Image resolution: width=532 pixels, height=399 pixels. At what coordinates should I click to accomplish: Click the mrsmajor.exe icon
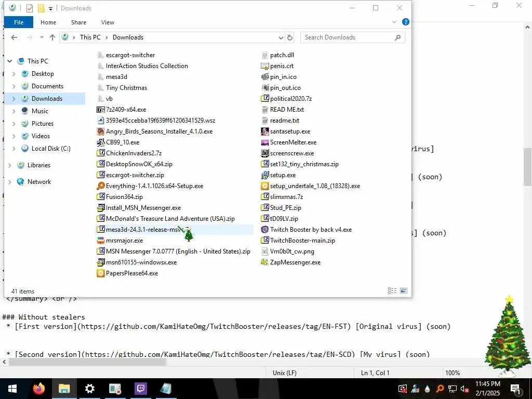click(100, 241)
